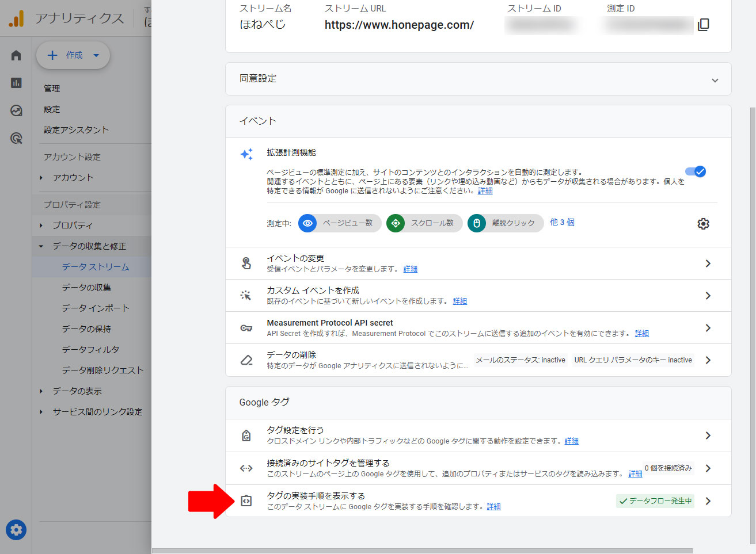Open 詳細 link under タグ設定を行う
The height and width of the screenshot is (554, 756).
(x=572, y=441)
